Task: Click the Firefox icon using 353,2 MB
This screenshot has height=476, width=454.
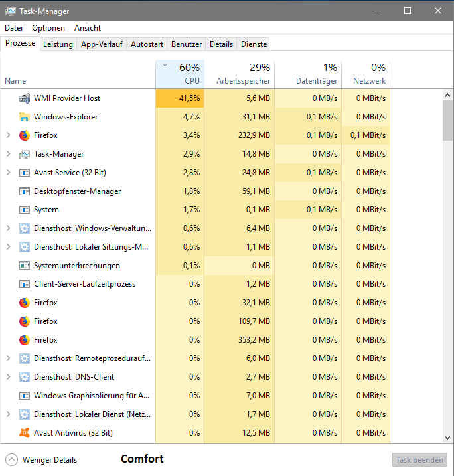Action: point(25,340)
